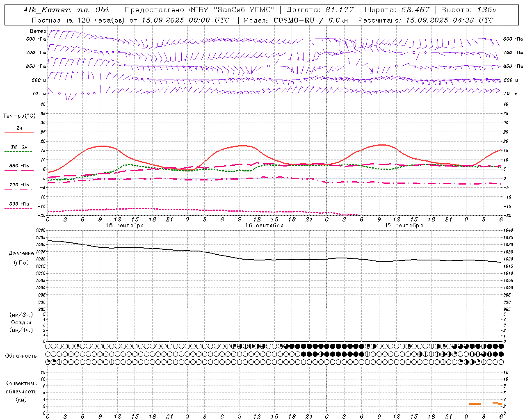Screen dimensions: 525x420
Task: Click the Конвективн. panel label
Action: [21, 383]
